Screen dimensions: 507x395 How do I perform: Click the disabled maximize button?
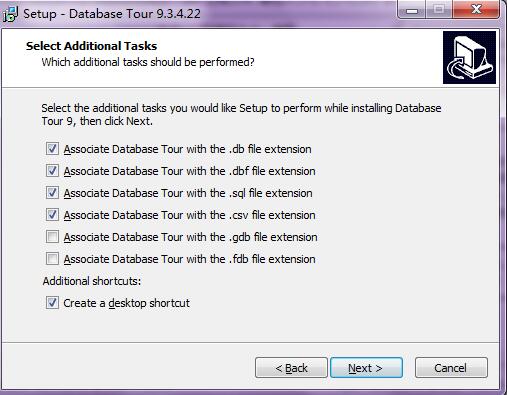439,10
